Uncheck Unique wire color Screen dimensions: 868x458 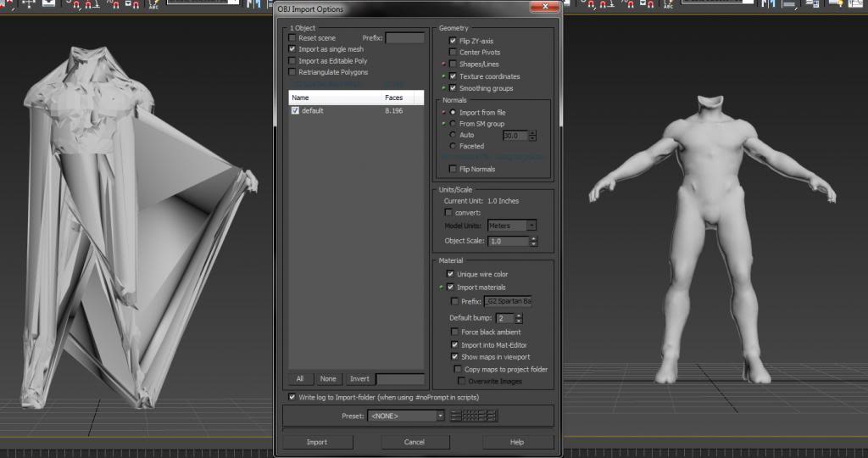point(451,274)
